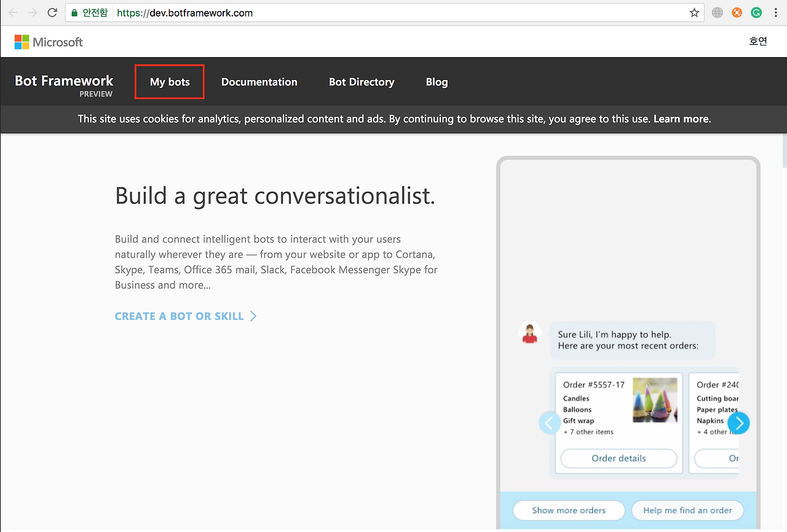Click the 'Gift wrap' order item

tap(579, 421)
